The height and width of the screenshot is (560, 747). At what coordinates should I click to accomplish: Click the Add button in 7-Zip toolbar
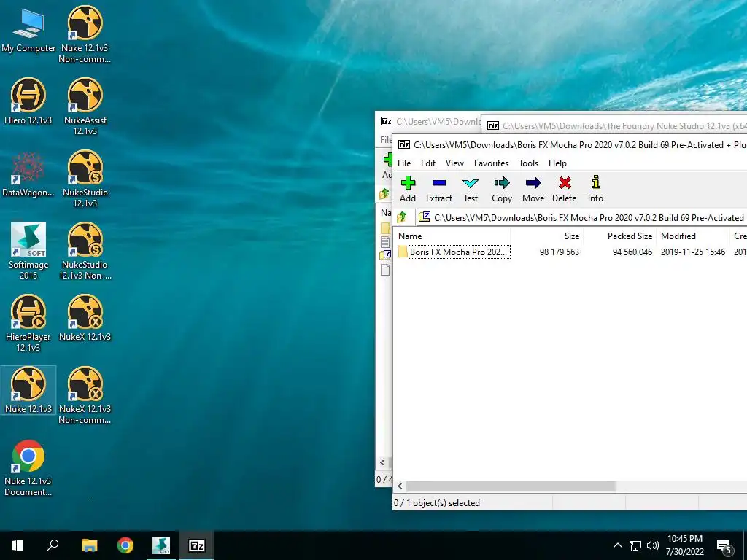pos(408,189)
